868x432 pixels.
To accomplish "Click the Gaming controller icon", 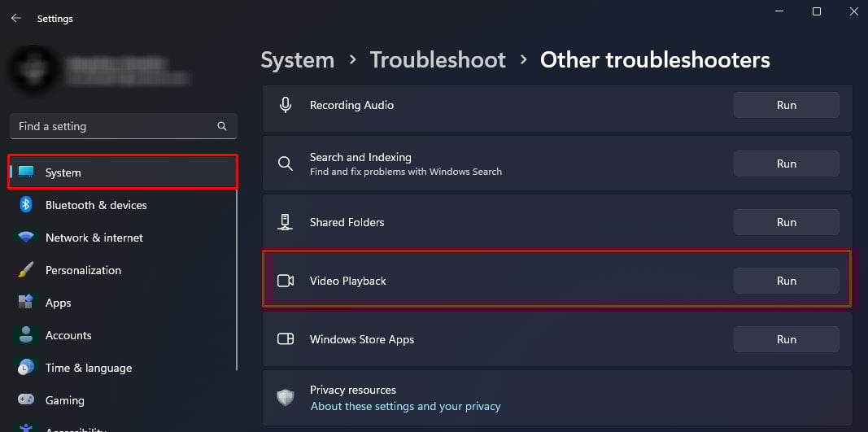I will [26, 400].
